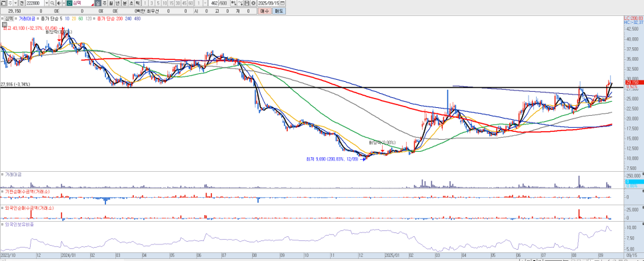Switch chart to monthly (월) period
This screenshot has width=644, height=261.
pos(111,3)
